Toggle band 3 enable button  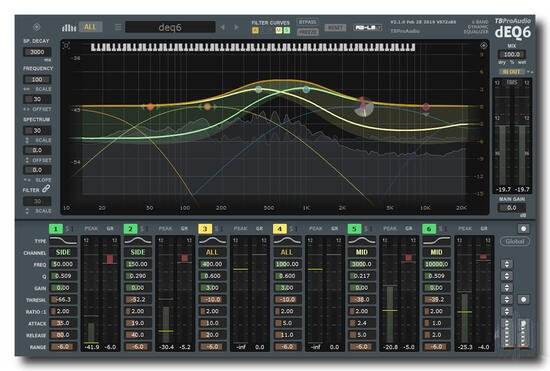[x=205, y=229]
